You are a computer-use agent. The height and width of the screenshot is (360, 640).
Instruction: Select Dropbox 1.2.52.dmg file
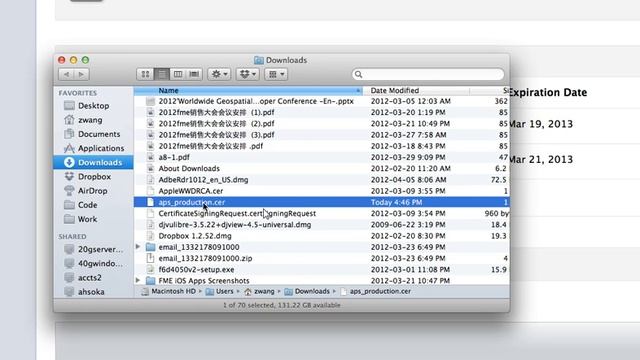[322, 236]
